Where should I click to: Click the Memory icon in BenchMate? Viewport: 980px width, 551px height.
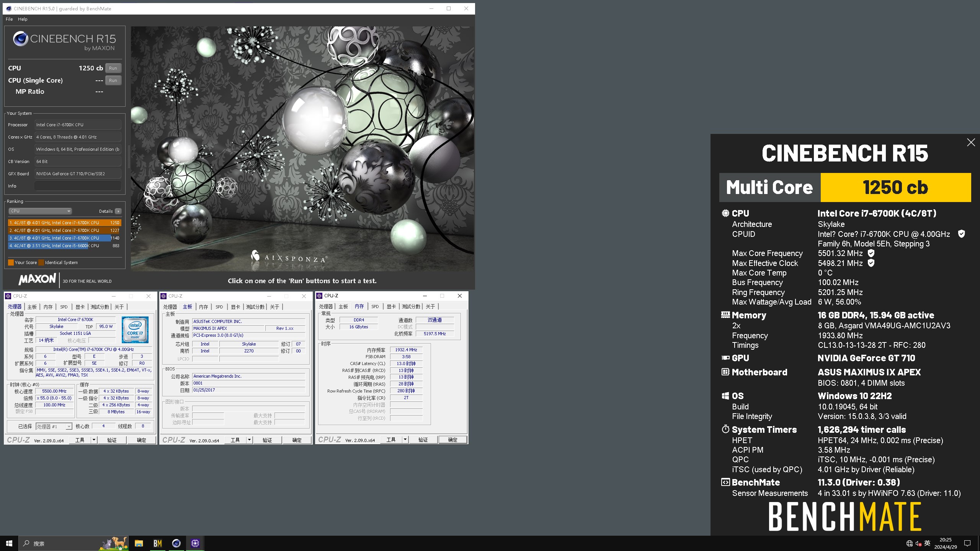click(x=725, y=315)
